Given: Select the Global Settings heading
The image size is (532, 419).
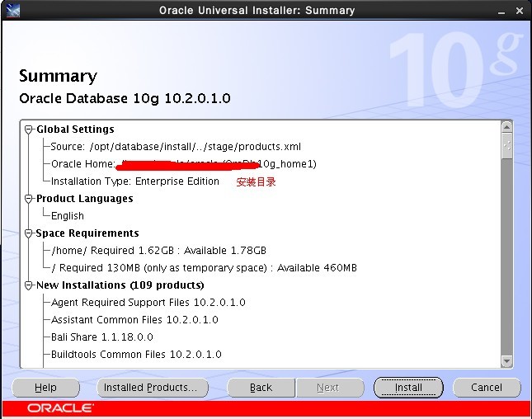Looking at the screenshot, I should click(x=75, y=129).
